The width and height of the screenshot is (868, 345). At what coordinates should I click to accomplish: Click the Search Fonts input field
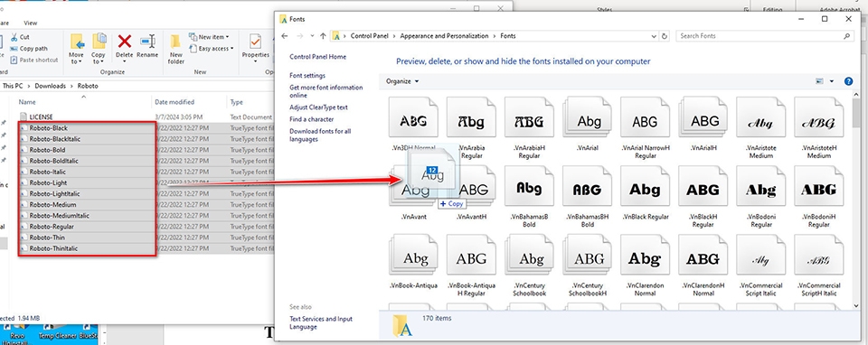(x=765, y=36)
